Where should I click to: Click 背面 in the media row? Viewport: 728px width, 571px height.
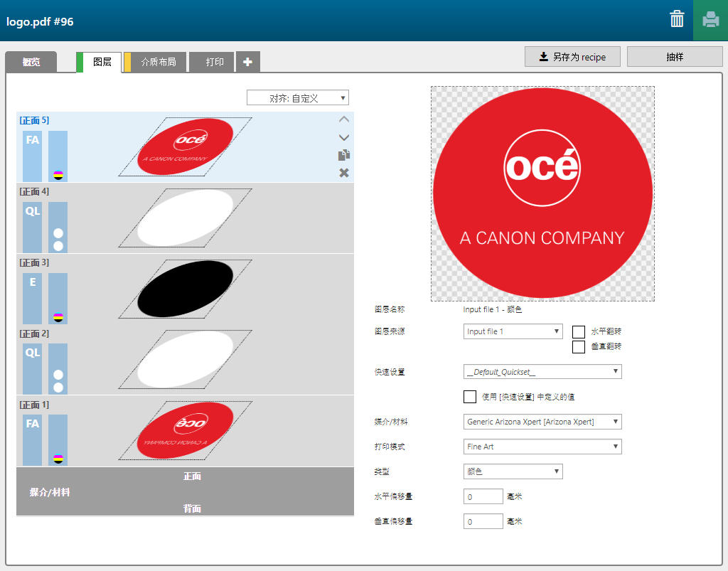(x=192, y=508)
